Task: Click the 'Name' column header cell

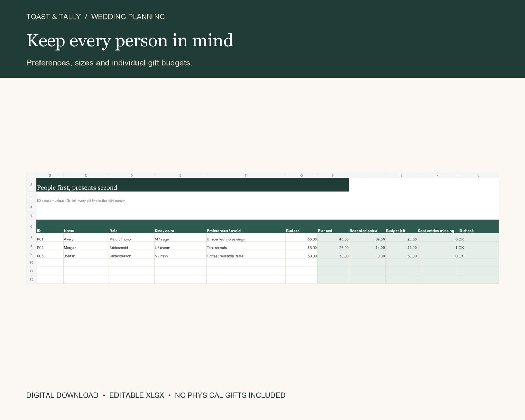Action: tap(86, 226)
